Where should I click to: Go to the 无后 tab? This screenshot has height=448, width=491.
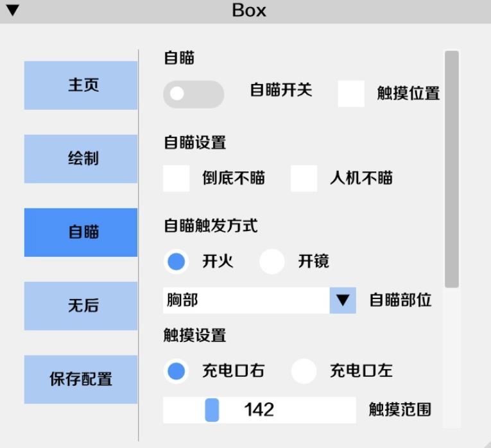point(81,306)
